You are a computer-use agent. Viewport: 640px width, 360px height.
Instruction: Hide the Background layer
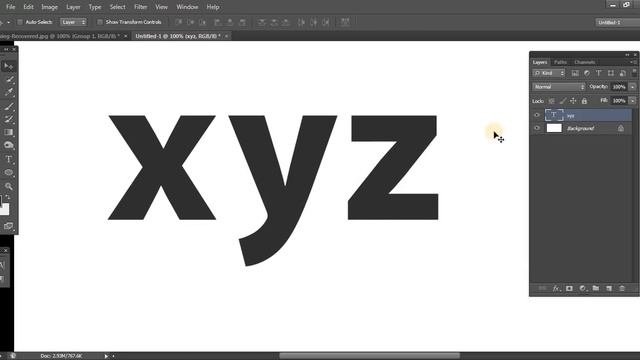pyautogui.click(x=537, y=128)
